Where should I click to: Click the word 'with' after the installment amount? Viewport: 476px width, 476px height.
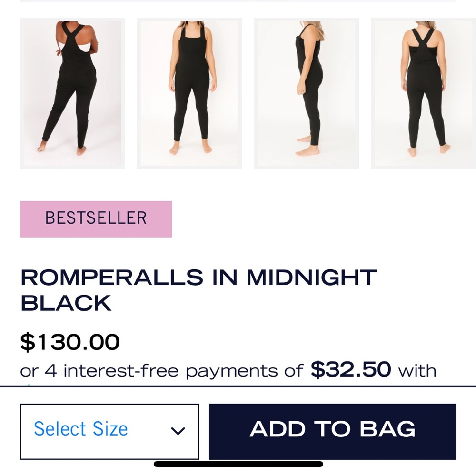(x=417, y=371)
